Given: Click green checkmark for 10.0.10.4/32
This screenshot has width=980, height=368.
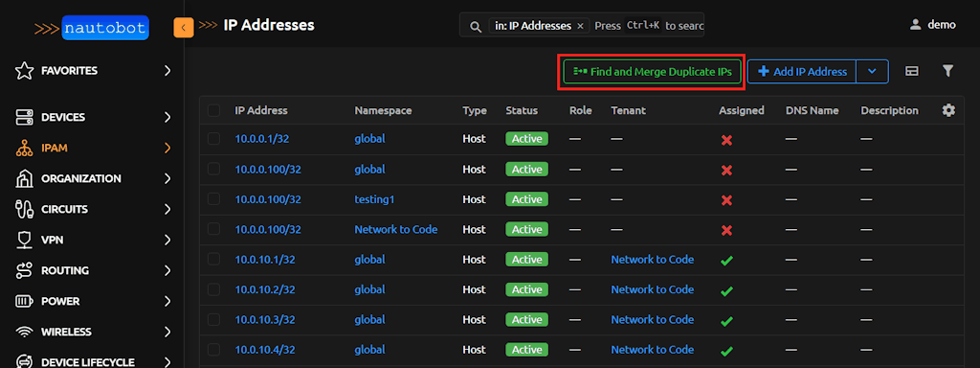Looking at the screenshot, I should coord(726,351).
